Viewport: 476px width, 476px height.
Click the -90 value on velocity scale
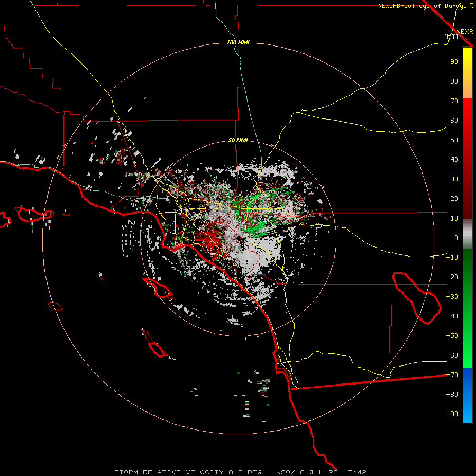[x=452, y=414]
